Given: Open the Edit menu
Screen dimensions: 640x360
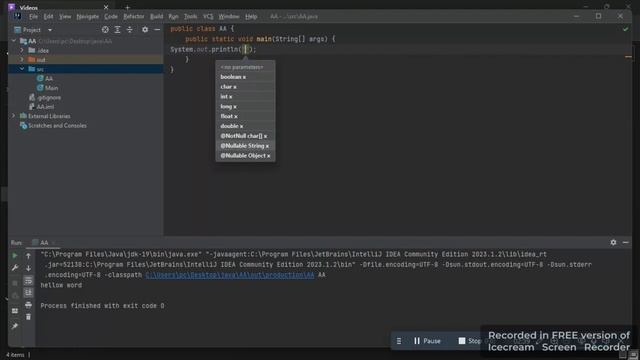Looking at the screenshot, I should tap(48, 17).
